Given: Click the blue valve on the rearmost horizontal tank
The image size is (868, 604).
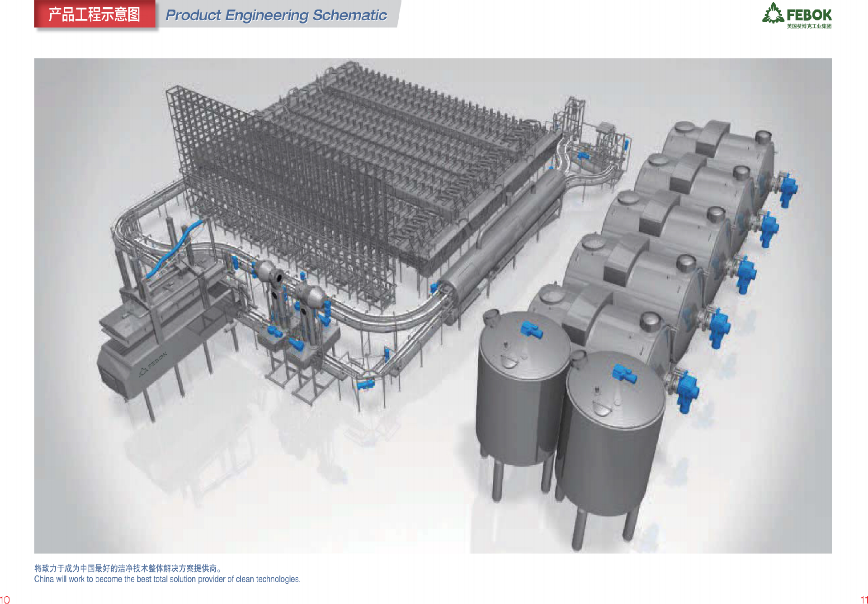Looking at the screenshot, I should click(x=788, y=188).
